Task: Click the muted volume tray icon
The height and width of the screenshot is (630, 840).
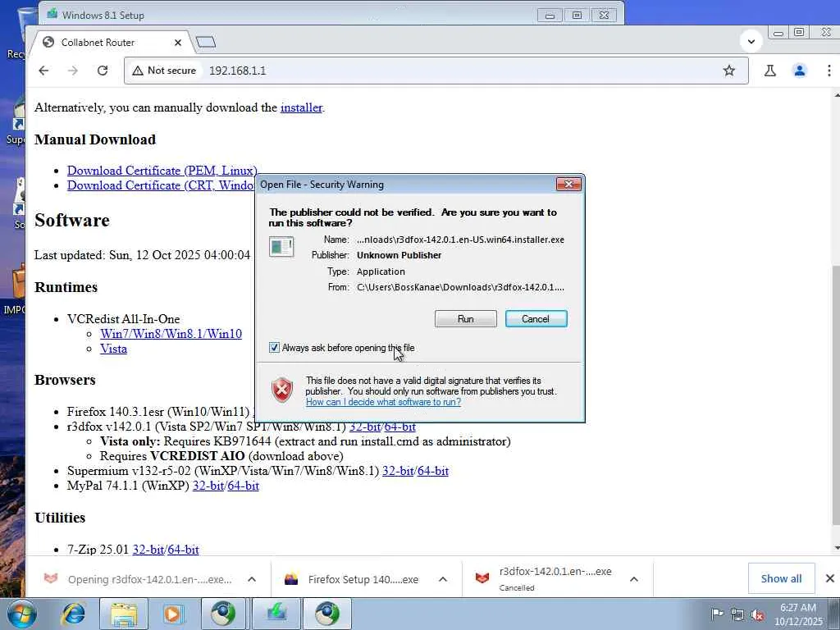Action: click(757, 614)
